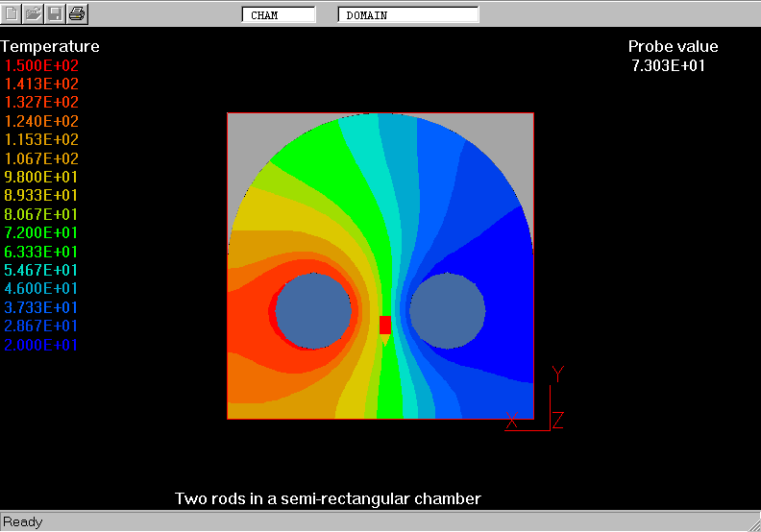The width and height of the screenshot is (761, 532).
Task: Print the plot with the printer icon
Action: coord(77,13)
